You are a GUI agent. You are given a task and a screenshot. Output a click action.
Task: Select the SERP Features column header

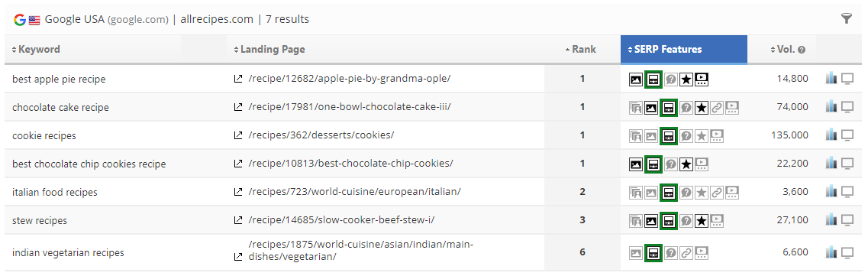[684, 50]
